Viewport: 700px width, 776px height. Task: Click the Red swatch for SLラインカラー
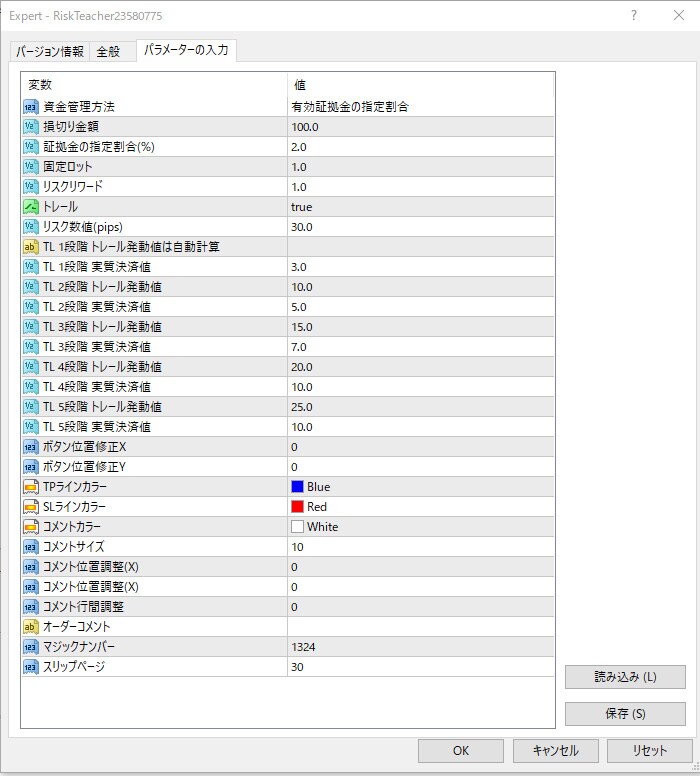click(297, 507)
